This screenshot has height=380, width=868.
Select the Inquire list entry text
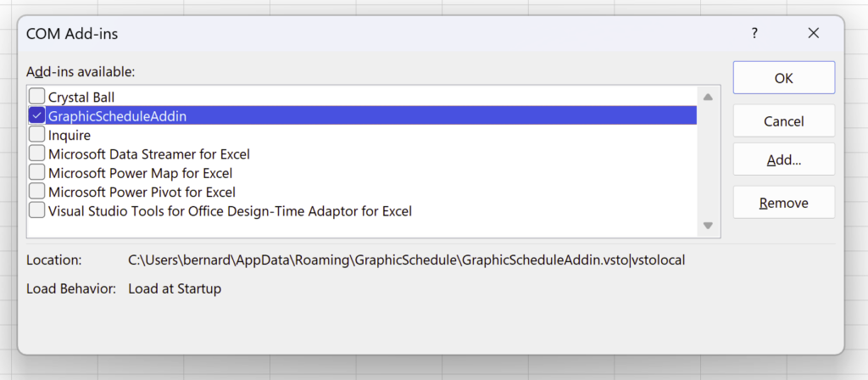pos(70,135)
